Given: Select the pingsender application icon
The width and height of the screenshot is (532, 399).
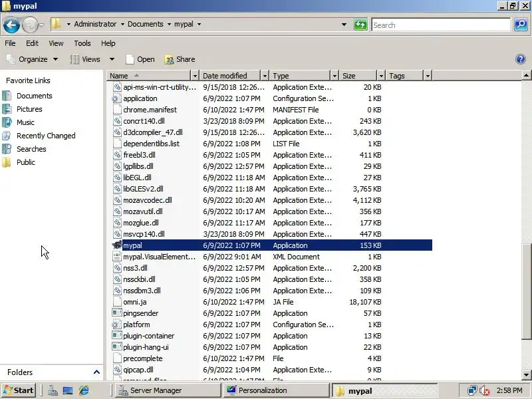Looking at the screenshot, I should [x=117, y=313].
